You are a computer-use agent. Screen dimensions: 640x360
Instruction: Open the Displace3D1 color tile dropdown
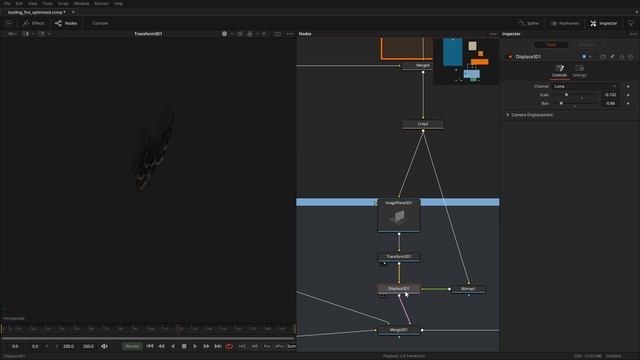[587, 57]
